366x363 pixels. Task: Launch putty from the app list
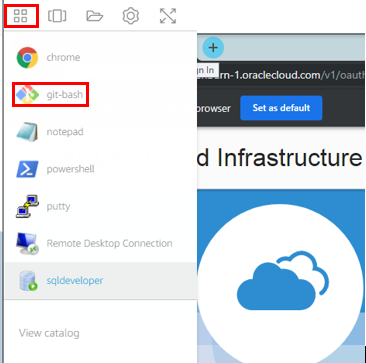tap(101, 206)
